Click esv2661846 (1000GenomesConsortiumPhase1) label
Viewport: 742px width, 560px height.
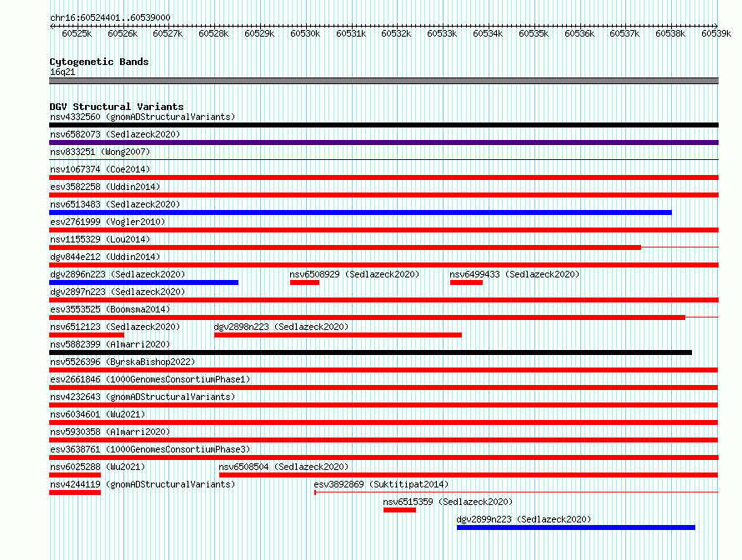pos(150,379)
